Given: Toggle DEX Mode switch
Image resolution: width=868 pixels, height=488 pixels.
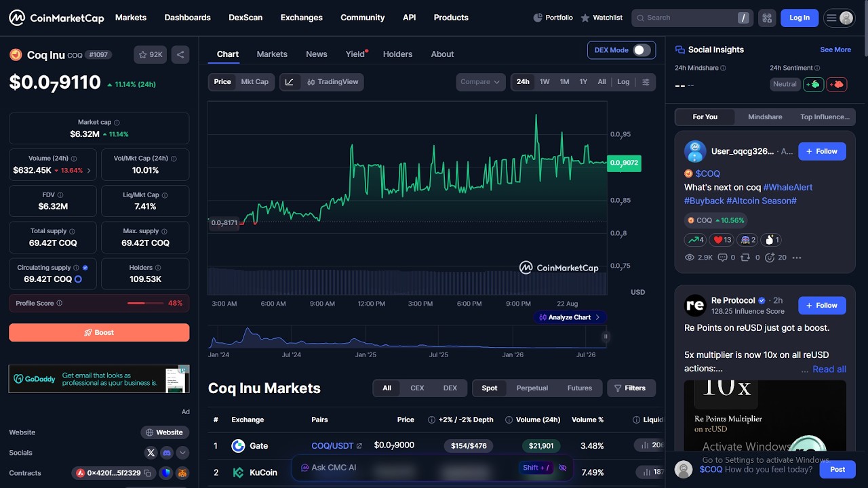Looking at the screenshot, I should pos(641,50).
